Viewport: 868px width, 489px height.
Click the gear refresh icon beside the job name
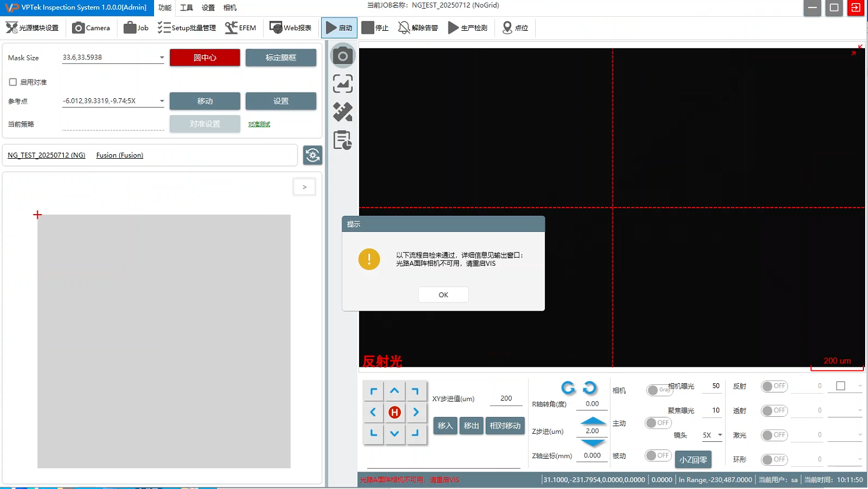tap(313, 155)
